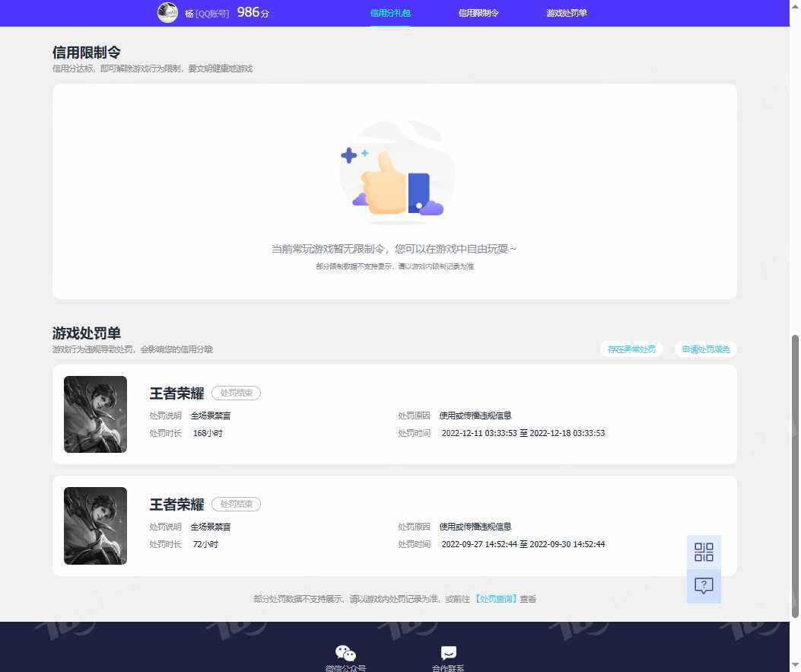This screenshot has height=672, width=801.
Task: Click the WeChat official account icon
Action: click(x=345, y=653)
